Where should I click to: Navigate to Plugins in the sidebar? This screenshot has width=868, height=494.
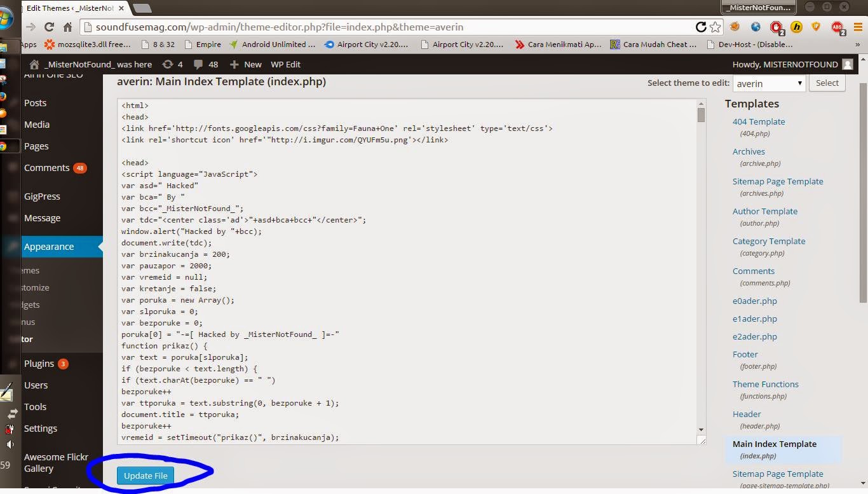pos(41,363)
